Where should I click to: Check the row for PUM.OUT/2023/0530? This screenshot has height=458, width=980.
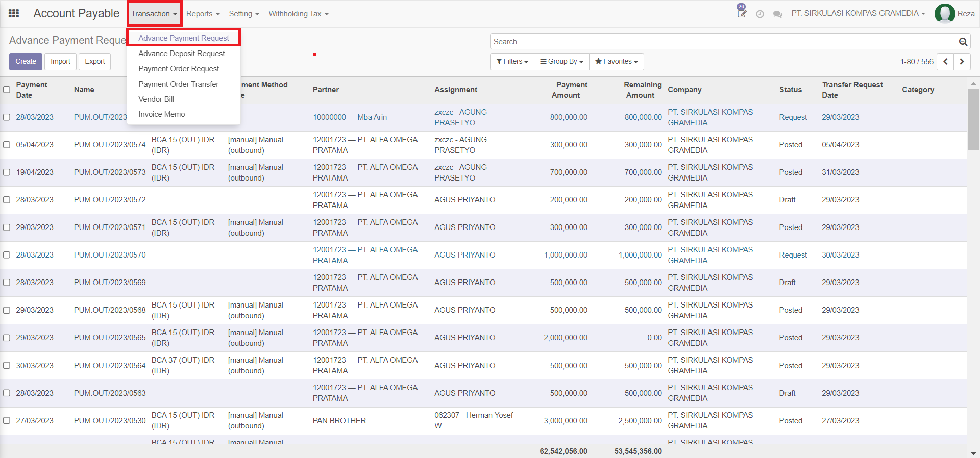coord(7,421)
